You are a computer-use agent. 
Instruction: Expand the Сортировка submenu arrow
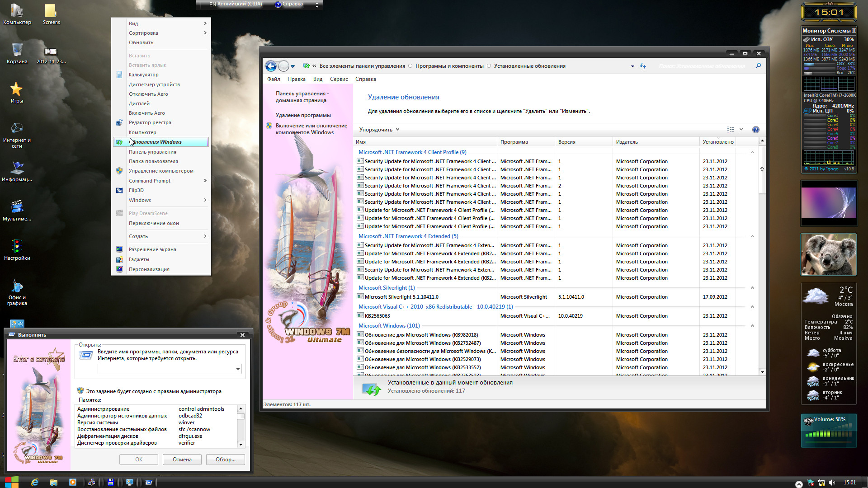pos(205,33)
